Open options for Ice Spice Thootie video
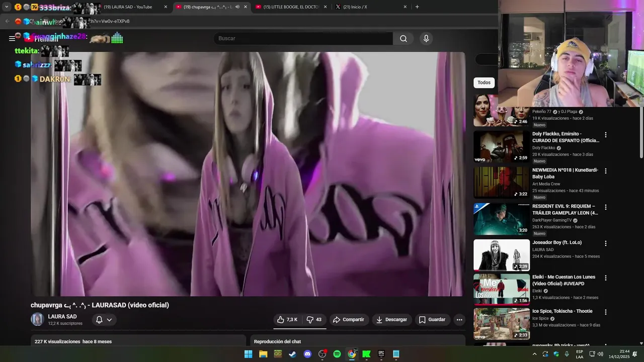Viewport: 644px width, 362px height. [606, 312]
